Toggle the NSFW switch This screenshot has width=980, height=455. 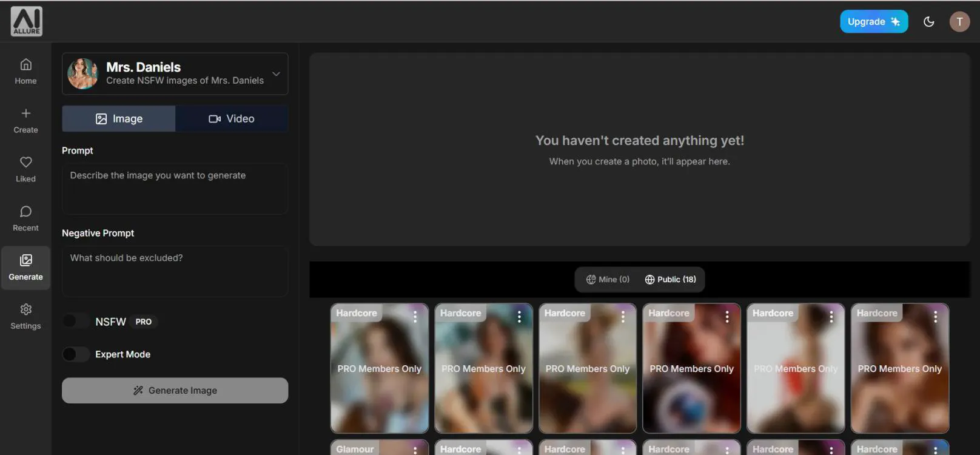76,321
